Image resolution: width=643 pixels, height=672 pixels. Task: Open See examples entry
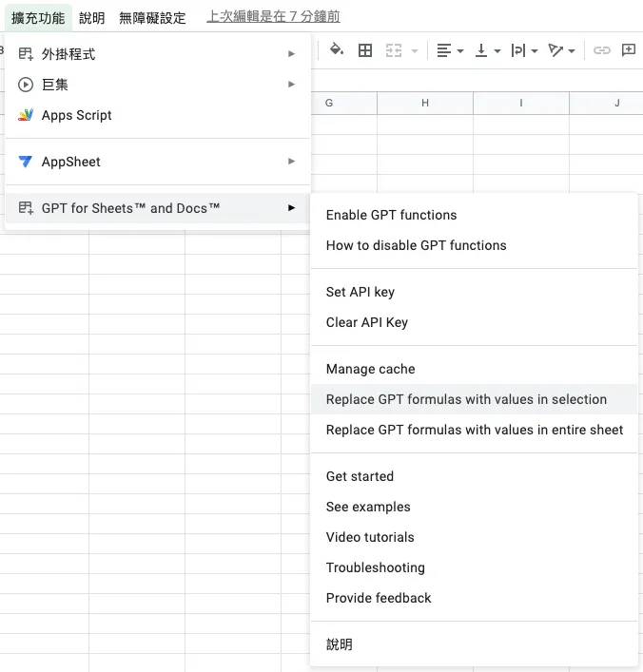coord(474,507)
